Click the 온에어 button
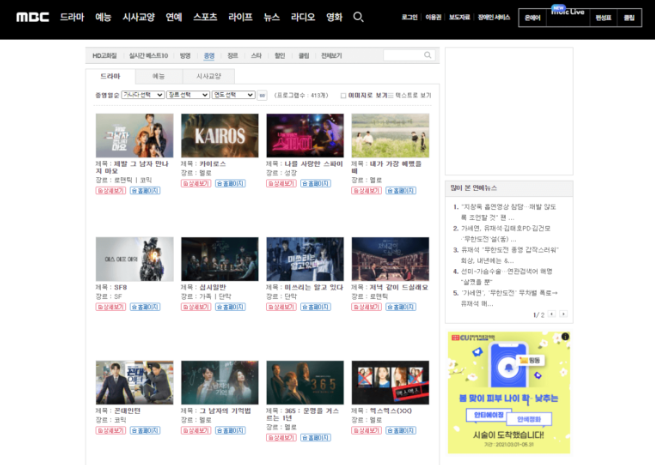 click(x=533, y=18)
